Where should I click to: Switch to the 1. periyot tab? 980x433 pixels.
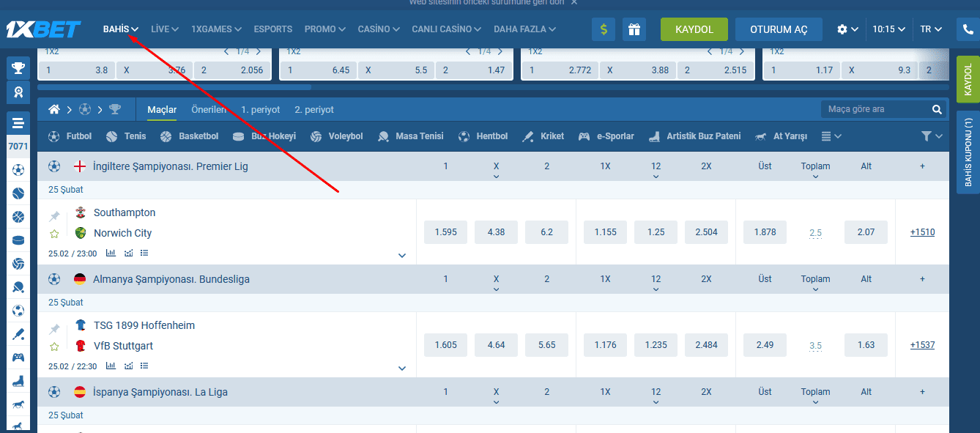point(261,109)
